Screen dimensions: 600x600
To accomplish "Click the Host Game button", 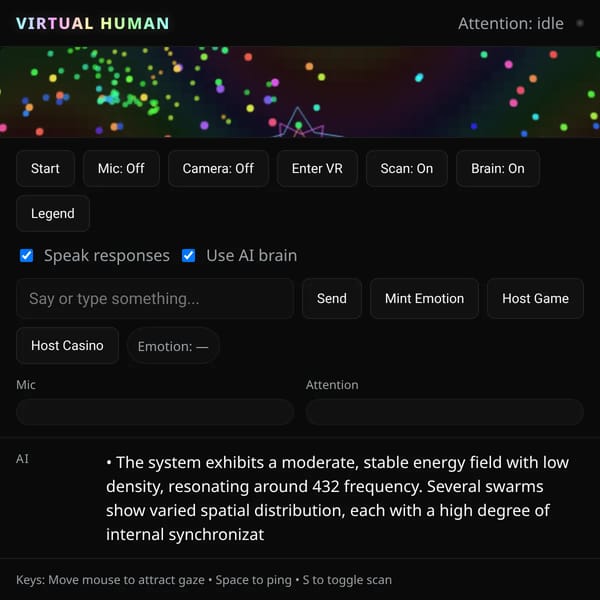I will (535, 298).
